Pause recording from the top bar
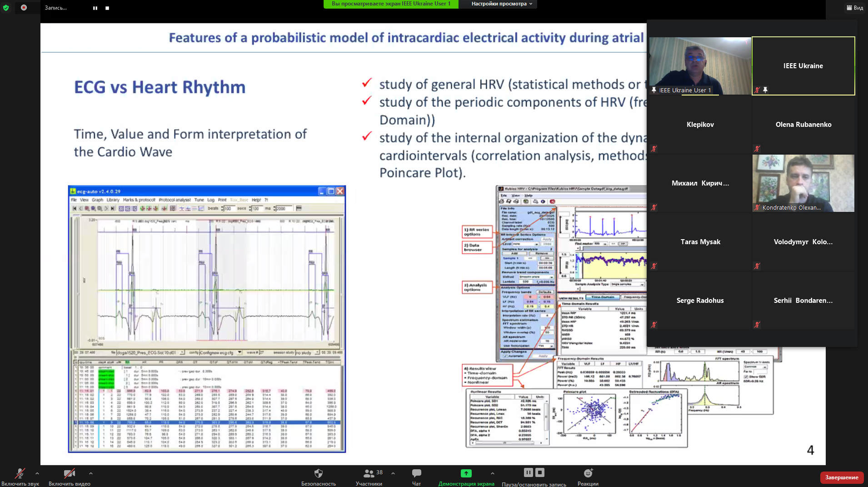 pos(95,8)
